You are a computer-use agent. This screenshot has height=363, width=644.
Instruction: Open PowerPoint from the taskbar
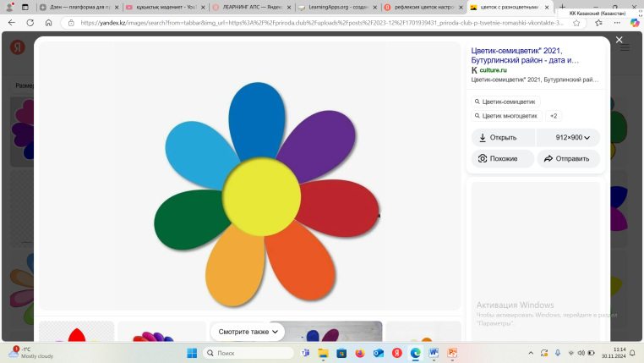452,353
